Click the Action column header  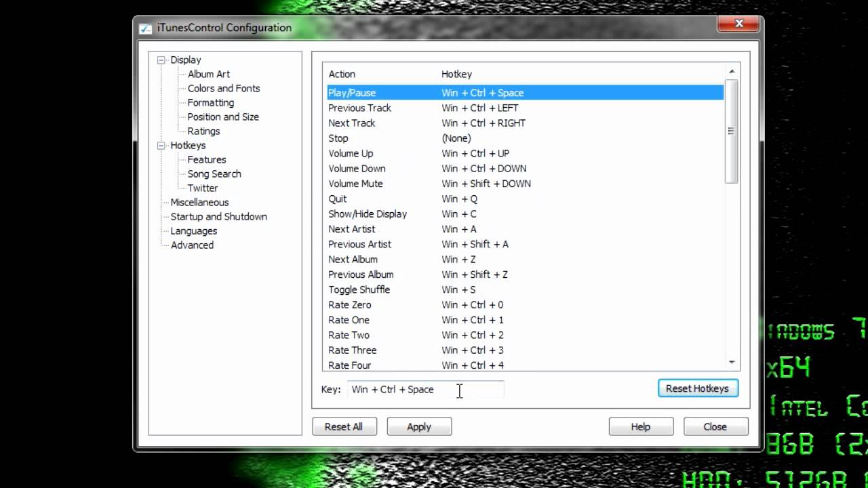tap(342, 74)
